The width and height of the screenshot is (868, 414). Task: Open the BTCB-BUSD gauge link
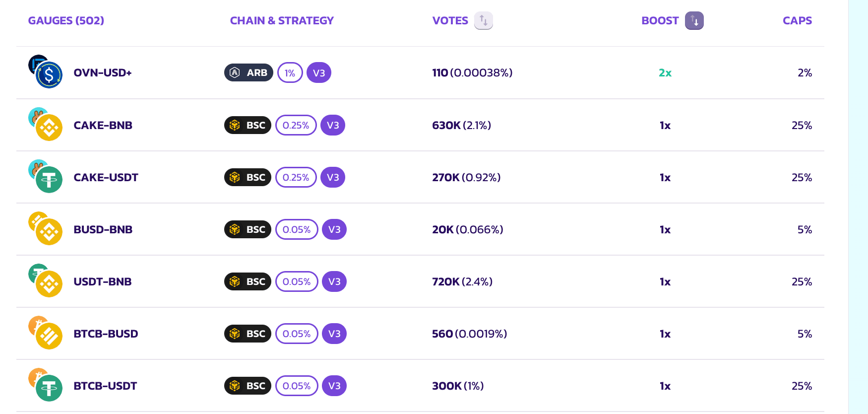pyautogui.click(x=106, y=334)
